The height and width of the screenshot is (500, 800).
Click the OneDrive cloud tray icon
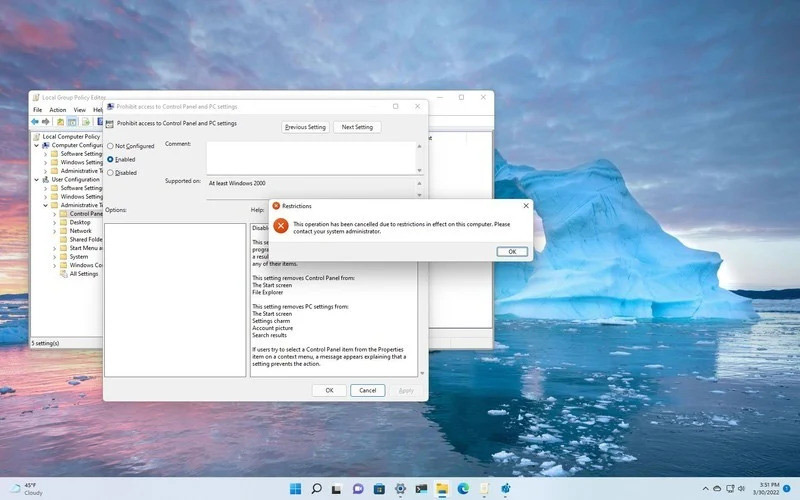(x=717, y=489)
